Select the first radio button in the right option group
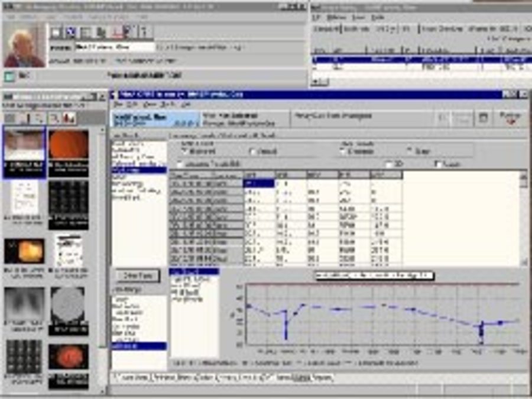The width and height of the screenshot is (532, 399). click(x=343, y=151)
